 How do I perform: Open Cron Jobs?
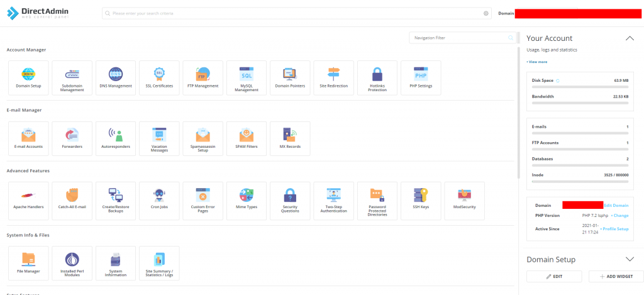pyautogui.click(x=159, y=201)
